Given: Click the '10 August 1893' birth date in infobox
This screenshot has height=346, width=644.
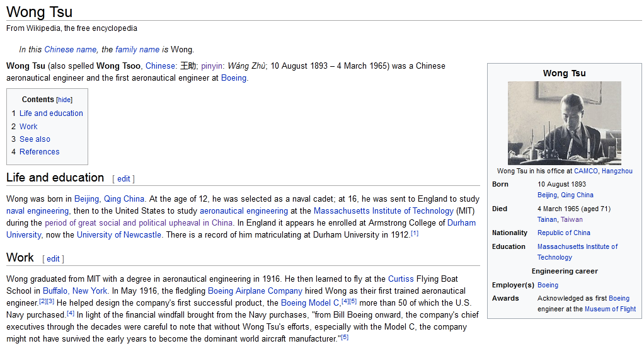Looking at the screenshot, I should tap(562, 184).
